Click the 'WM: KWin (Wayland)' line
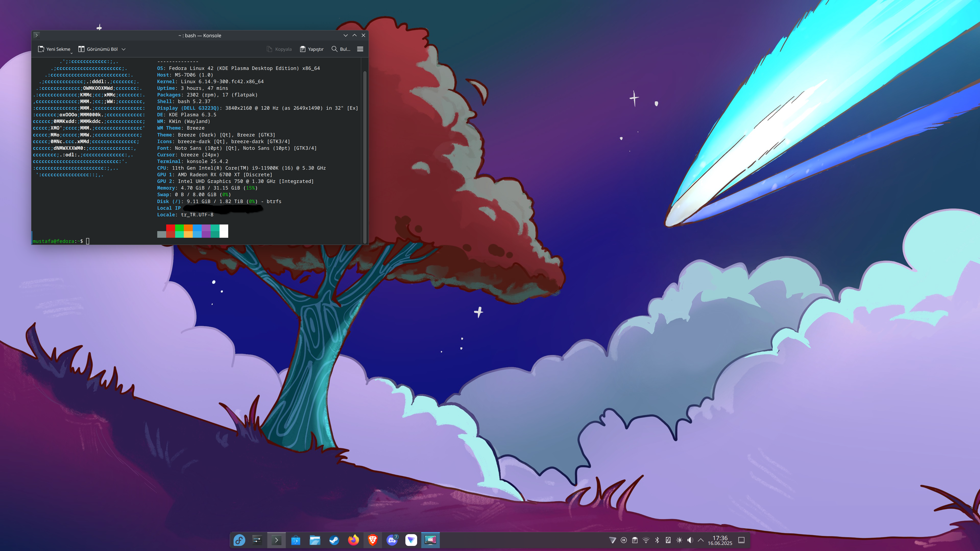980x551 pixels. [184, 121]
